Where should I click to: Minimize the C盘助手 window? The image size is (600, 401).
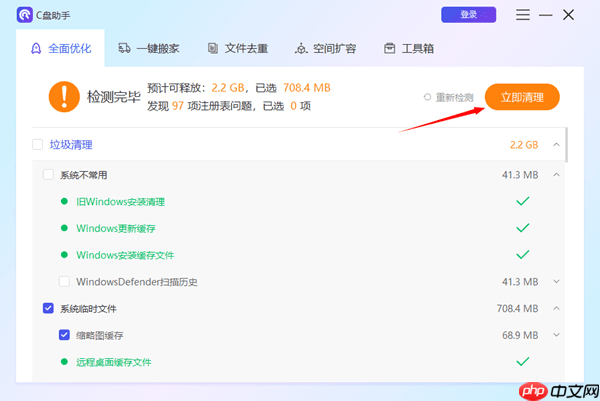point(546,15)
